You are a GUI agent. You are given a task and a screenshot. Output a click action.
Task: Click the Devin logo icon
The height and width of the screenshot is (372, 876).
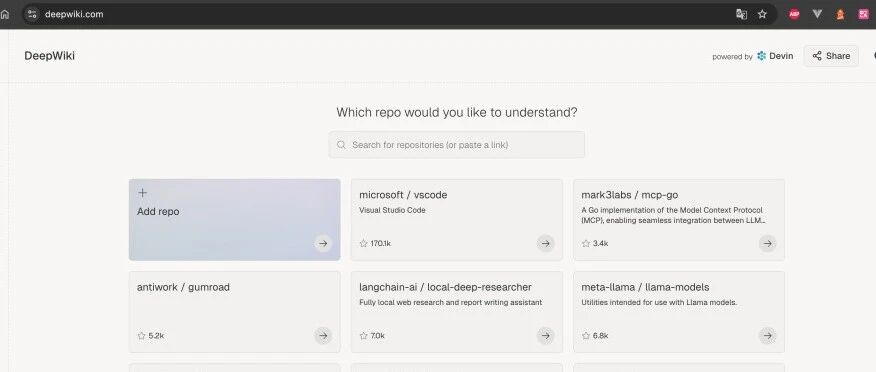tap(761, 56)
